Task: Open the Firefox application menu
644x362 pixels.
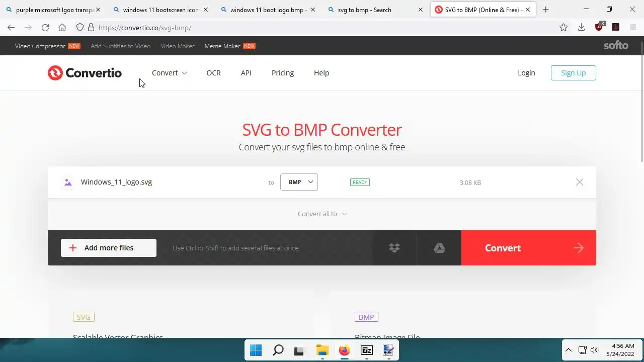Action: tap(633, 28)
